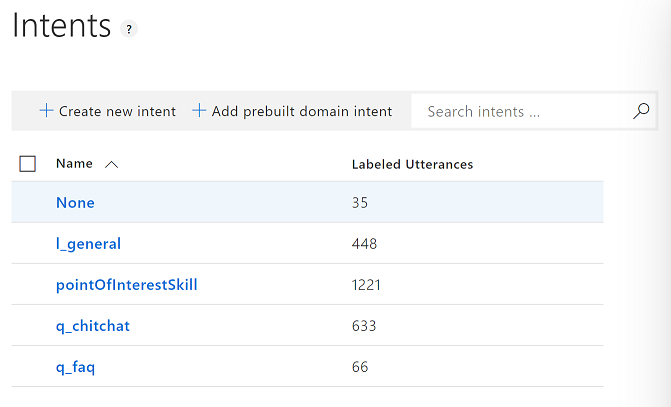
Task: Sort by Labeled Utterances column header
Action: point(412,164)
